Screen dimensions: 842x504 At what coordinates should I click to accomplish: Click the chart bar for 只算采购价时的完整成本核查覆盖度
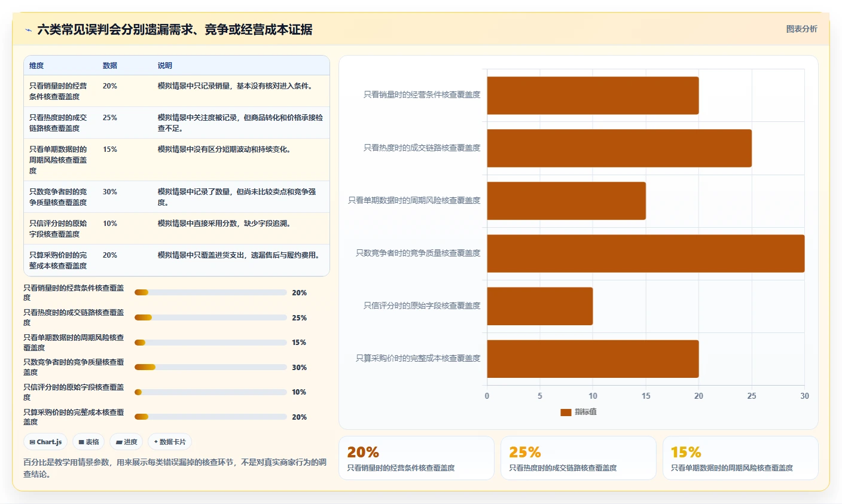(x=593, y=359)
